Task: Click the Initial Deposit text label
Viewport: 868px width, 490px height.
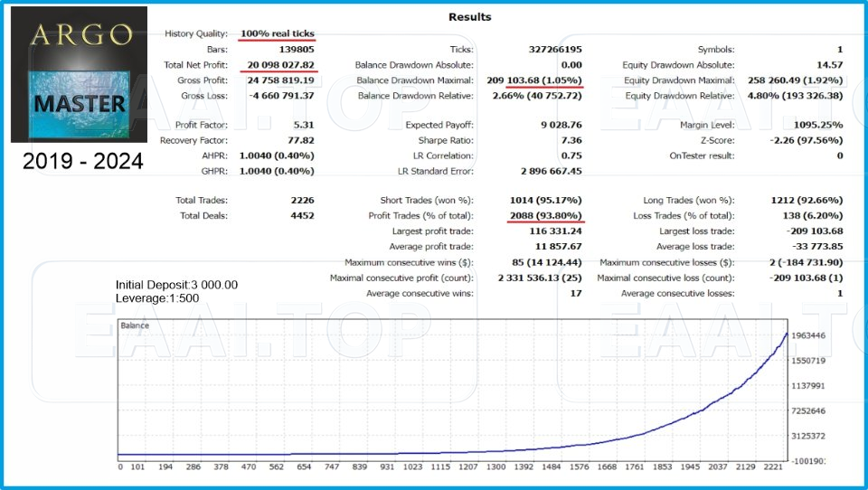Action: (x=176, y=285)
